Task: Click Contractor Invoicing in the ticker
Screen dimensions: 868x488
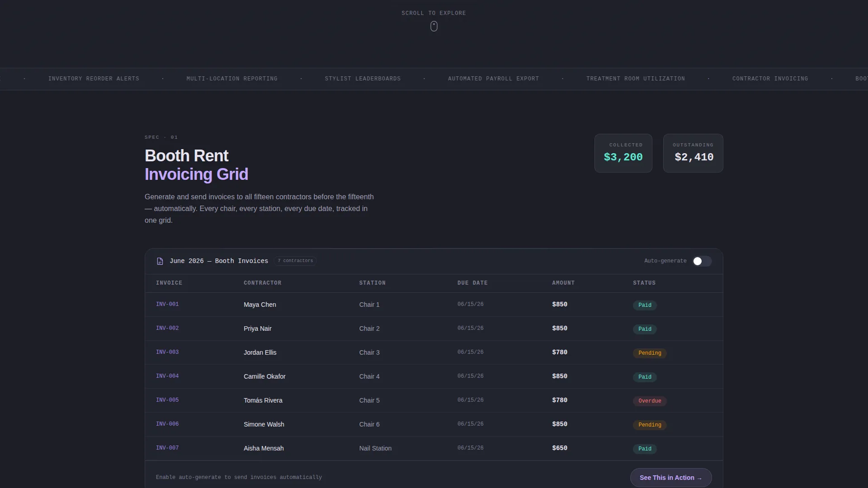Action: 770,79
